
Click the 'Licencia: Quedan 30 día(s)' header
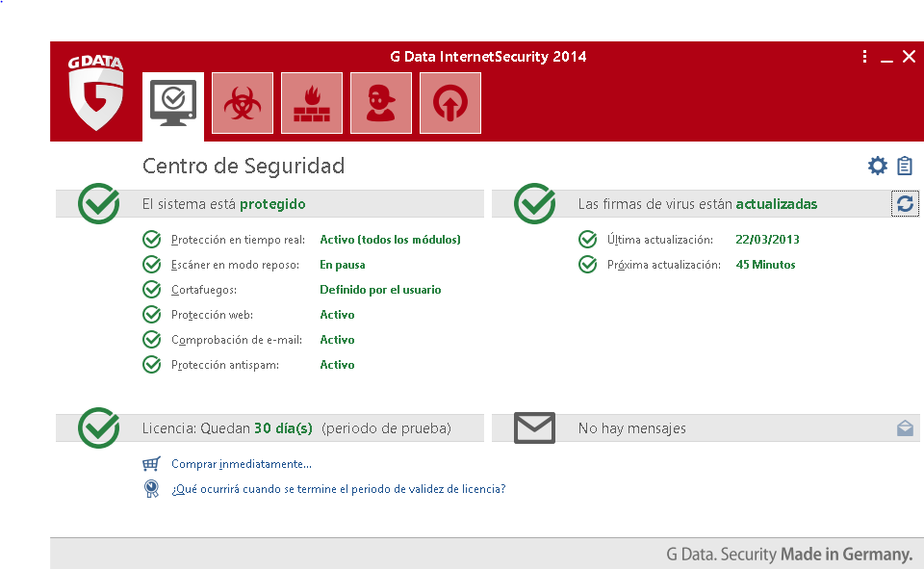click(227, 428)
